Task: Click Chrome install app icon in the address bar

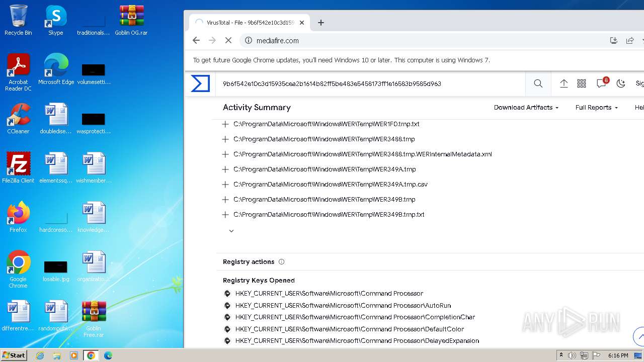Action: (x=613, y=40)
